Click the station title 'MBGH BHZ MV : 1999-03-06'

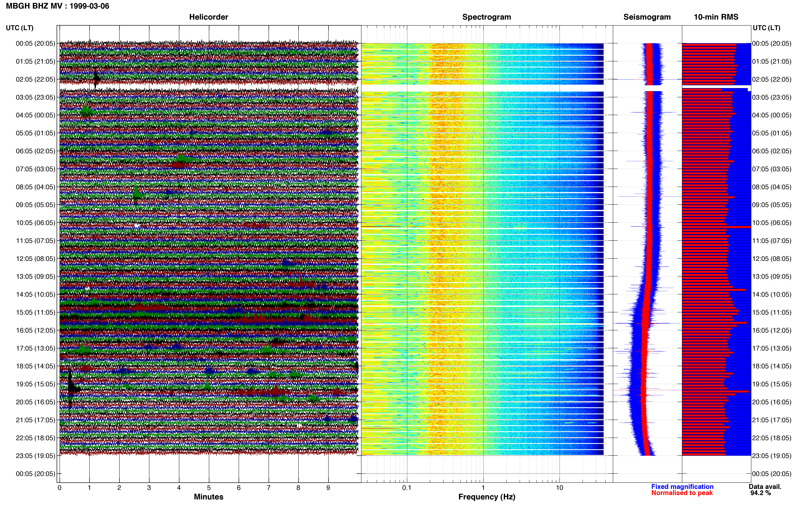[x=57, y=6]
